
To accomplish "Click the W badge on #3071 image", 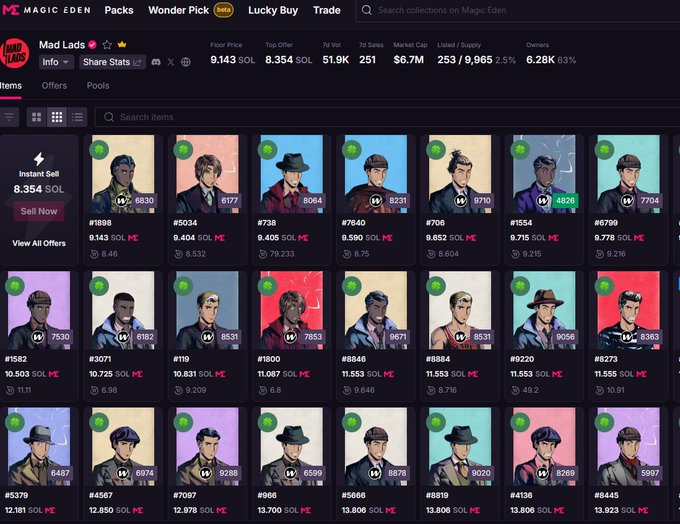I will pos(123,337).
